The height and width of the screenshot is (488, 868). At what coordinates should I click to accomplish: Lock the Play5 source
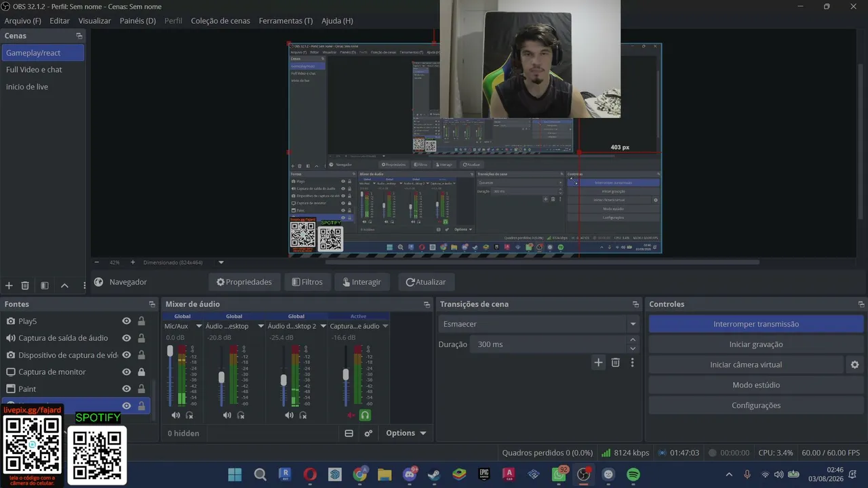141,321
